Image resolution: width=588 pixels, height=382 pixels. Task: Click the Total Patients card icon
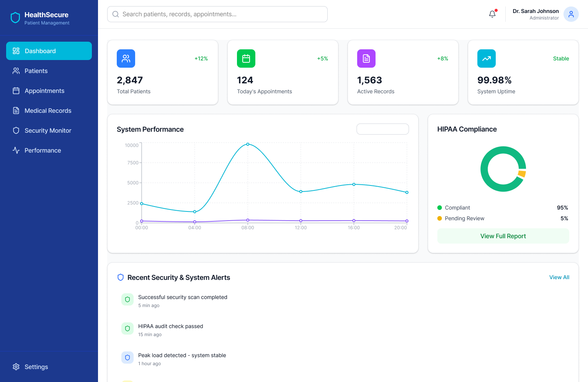(126, 59)
